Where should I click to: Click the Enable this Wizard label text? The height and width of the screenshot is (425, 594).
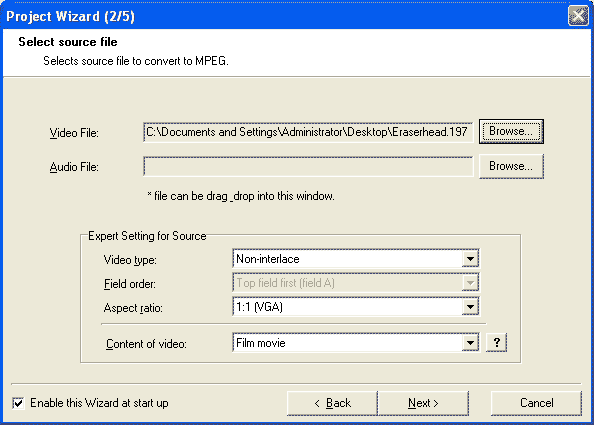point(99,403)
